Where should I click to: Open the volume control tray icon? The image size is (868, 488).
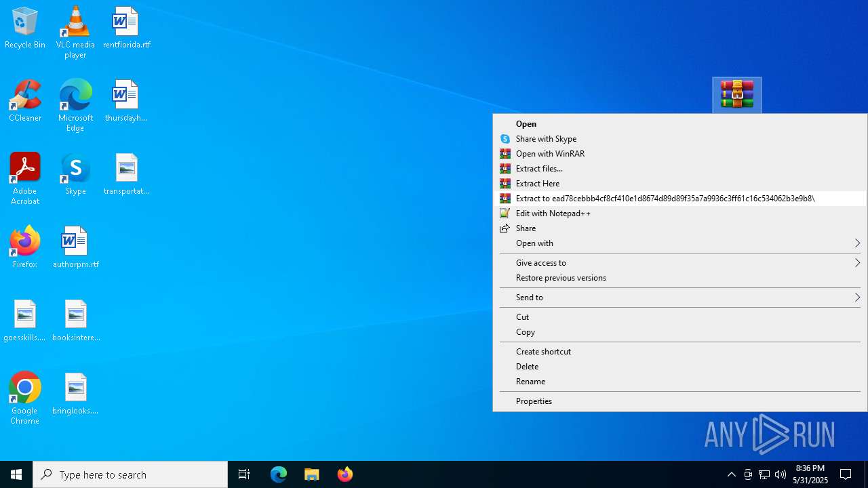pos(781,474)
